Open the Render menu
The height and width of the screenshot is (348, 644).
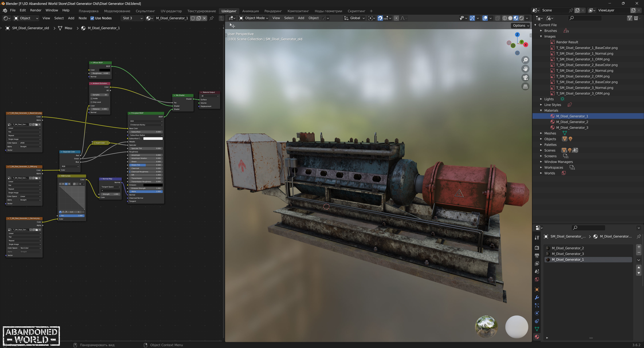pos(36,10)
